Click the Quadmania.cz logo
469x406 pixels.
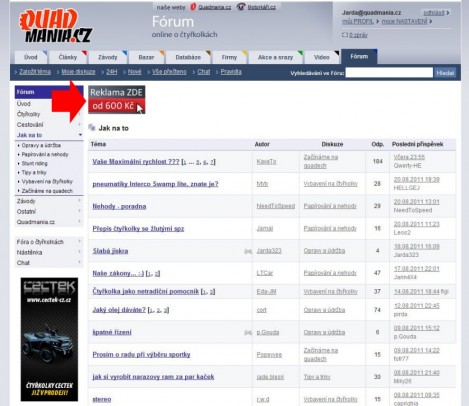click(56, 26)
